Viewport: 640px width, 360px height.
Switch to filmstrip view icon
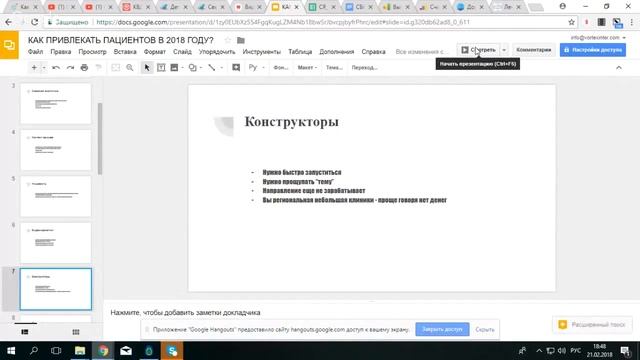(25, 332)
